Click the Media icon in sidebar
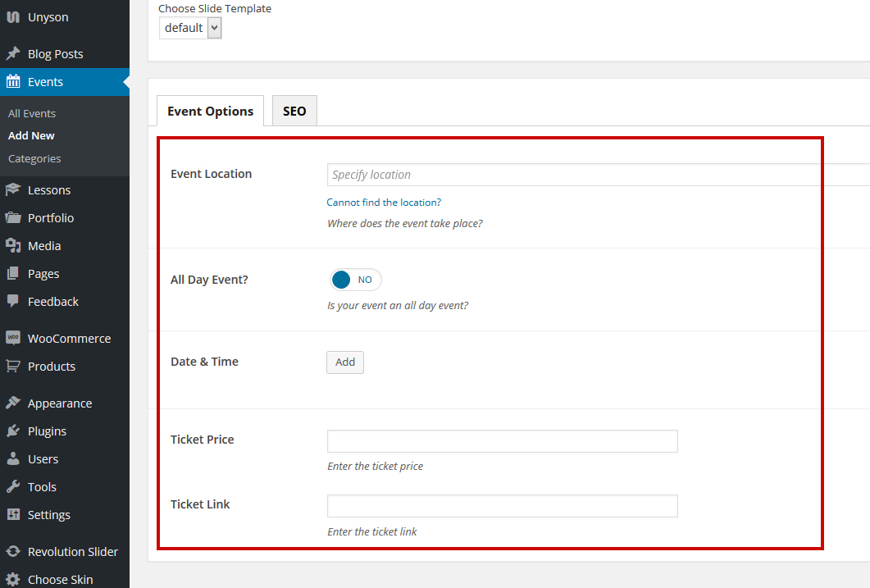This screenshot has height=588, width=870. [13, 245]
